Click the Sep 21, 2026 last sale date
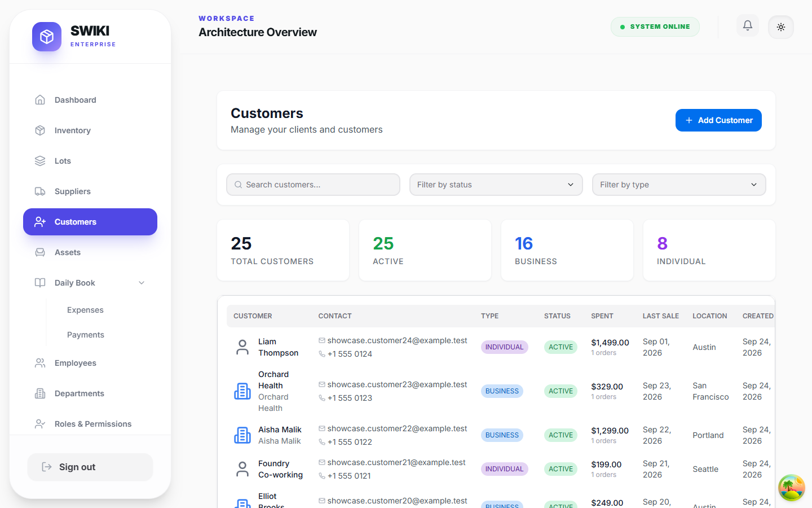Viewport: 812px width, 508px height. [x=656, y=469]
